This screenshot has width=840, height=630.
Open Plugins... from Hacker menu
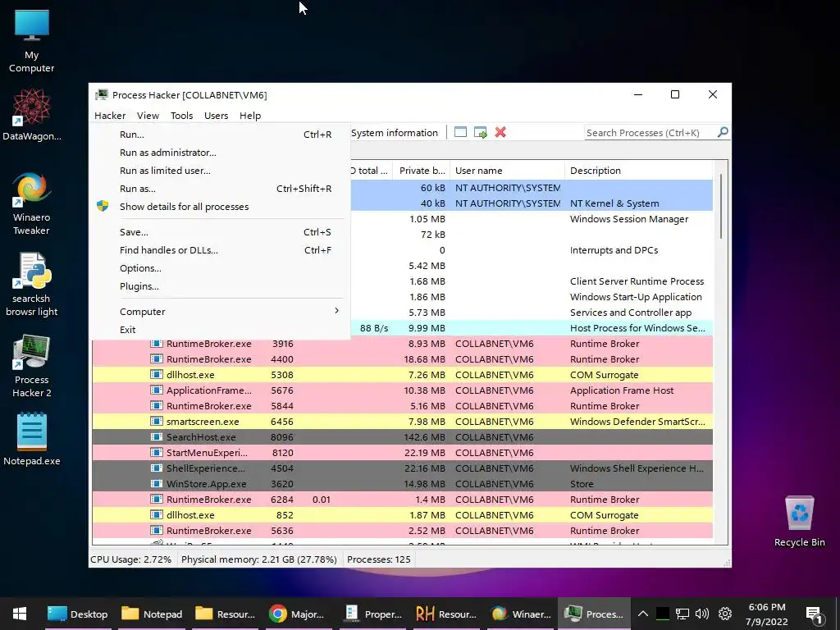[220, 286]
